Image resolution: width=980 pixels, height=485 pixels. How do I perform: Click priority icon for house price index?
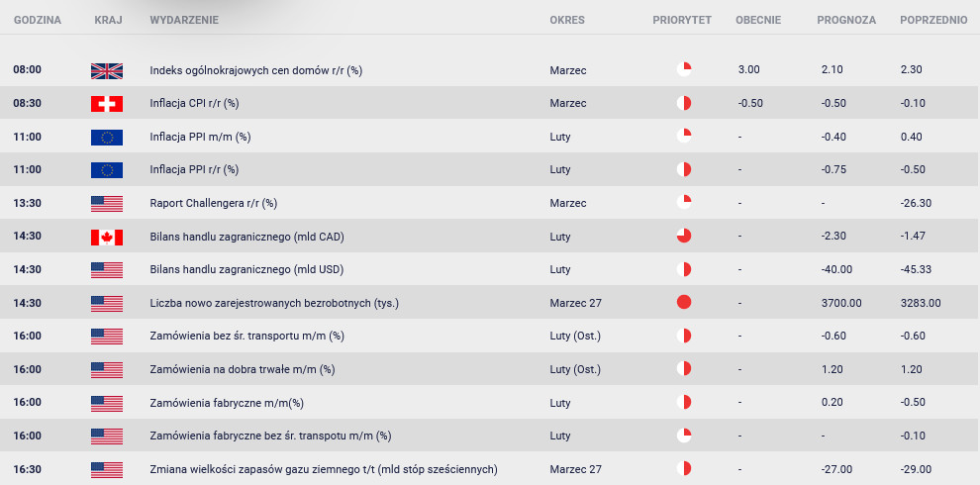(684, 69)
